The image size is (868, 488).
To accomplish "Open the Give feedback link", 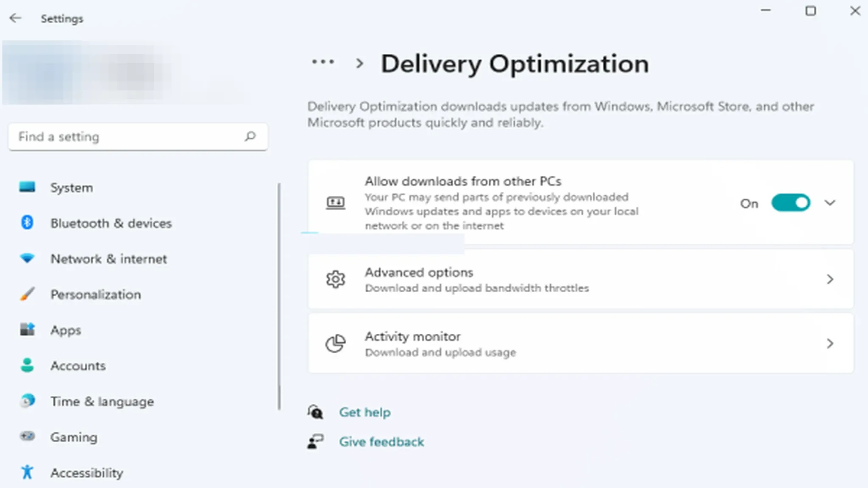I will [x=381, y=442].
